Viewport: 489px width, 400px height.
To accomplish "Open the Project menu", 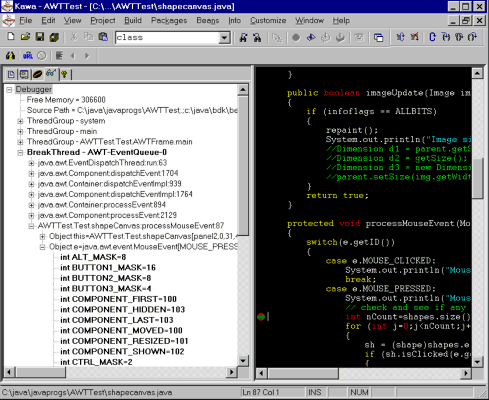I will (103, 21).
